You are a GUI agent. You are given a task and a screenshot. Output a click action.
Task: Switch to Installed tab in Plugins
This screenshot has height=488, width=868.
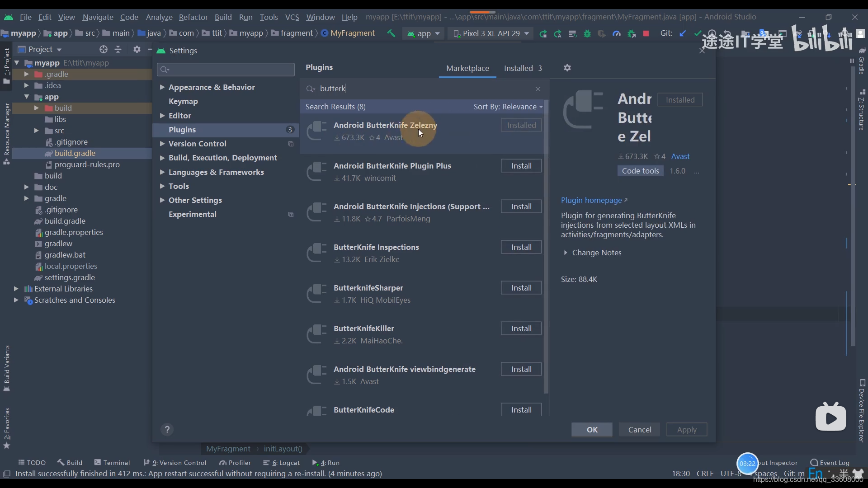519,67
